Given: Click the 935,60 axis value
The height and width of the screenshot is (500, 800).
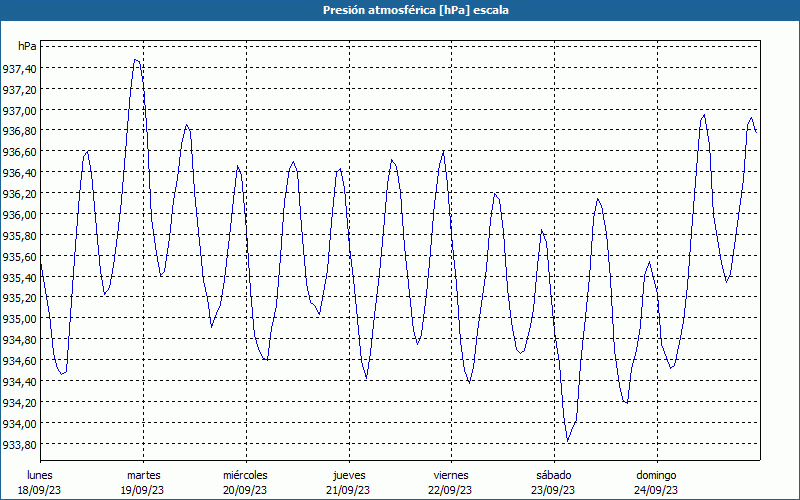Looking at the screenshot, I should (x=20, y=256).
